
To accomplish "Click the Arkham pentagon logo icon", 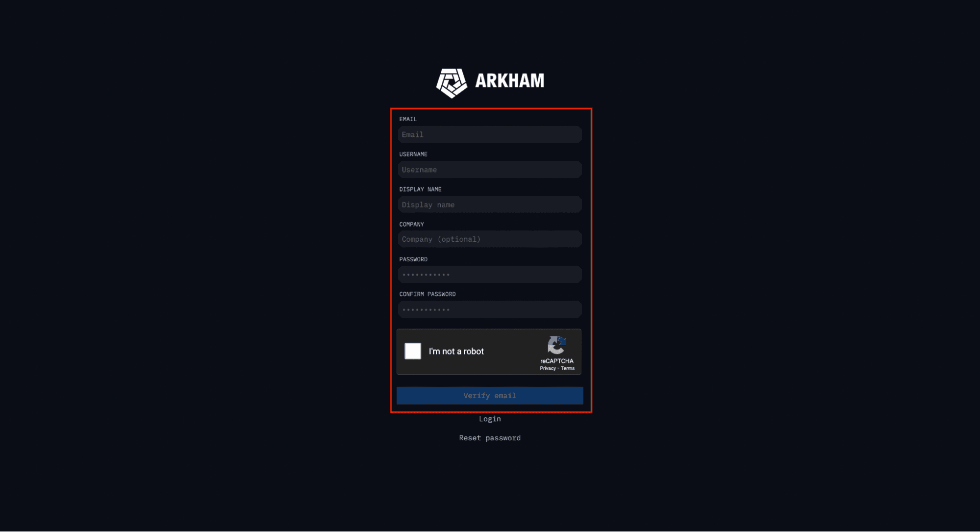I will 452,83.
